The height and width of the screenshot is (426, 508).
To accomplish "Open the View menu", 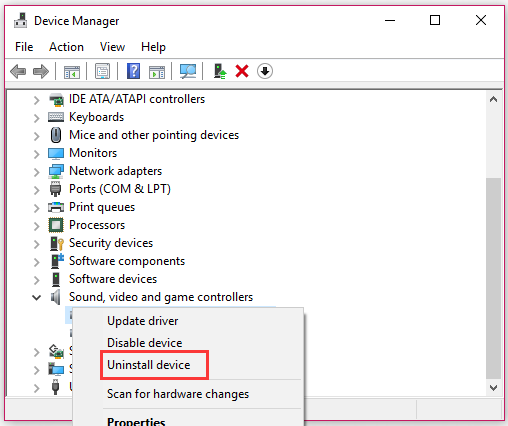I will (112, 47).
